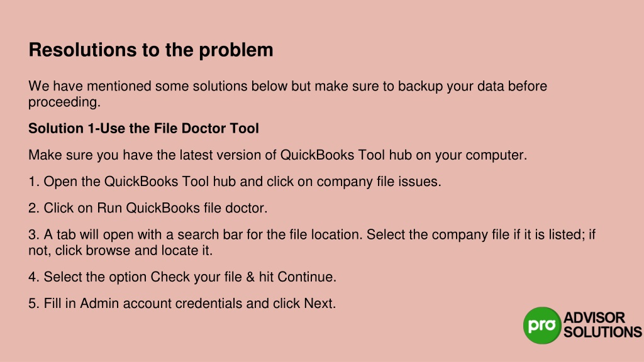The width and height of the screenshot is (644, 362).
Task: Click the Solution 1-Use the File Doctor Tool subheading
Action: tap(143, 128)
